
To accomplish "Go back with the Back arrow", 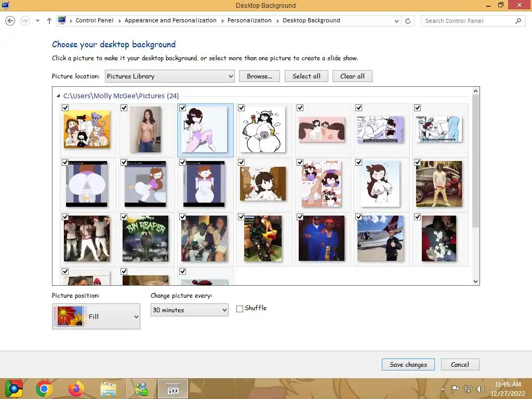I will click(10, 21).
